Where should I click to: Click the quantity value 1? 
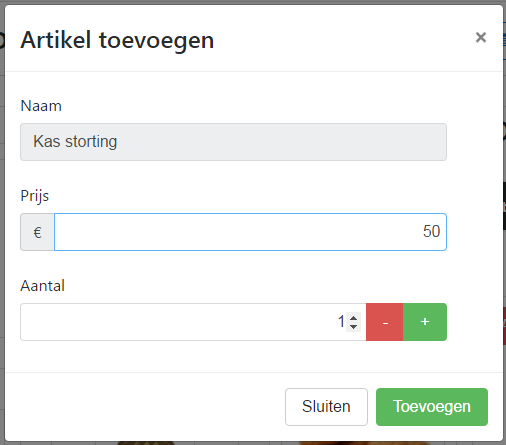341,322
